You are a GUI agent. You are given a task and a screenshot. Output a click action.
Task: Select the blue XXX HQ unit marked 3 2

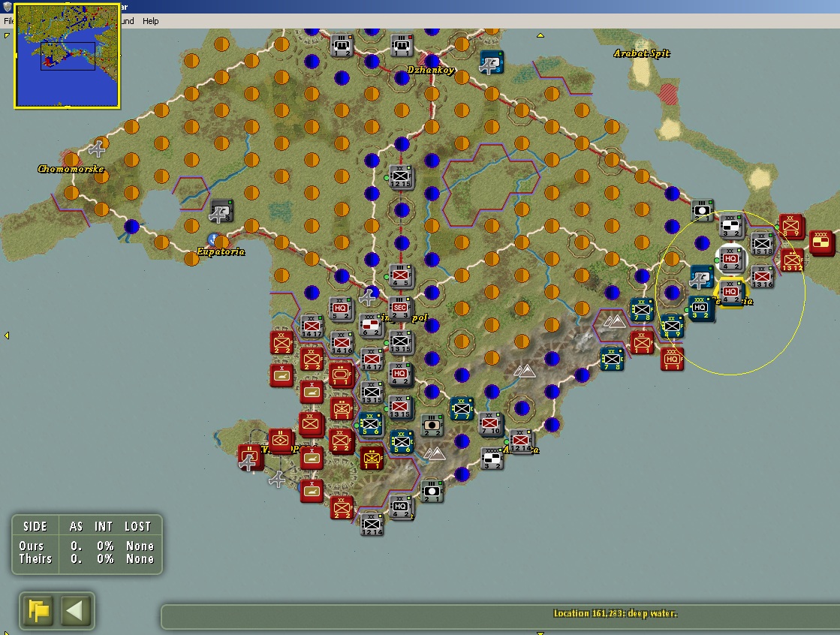[700, 308]
